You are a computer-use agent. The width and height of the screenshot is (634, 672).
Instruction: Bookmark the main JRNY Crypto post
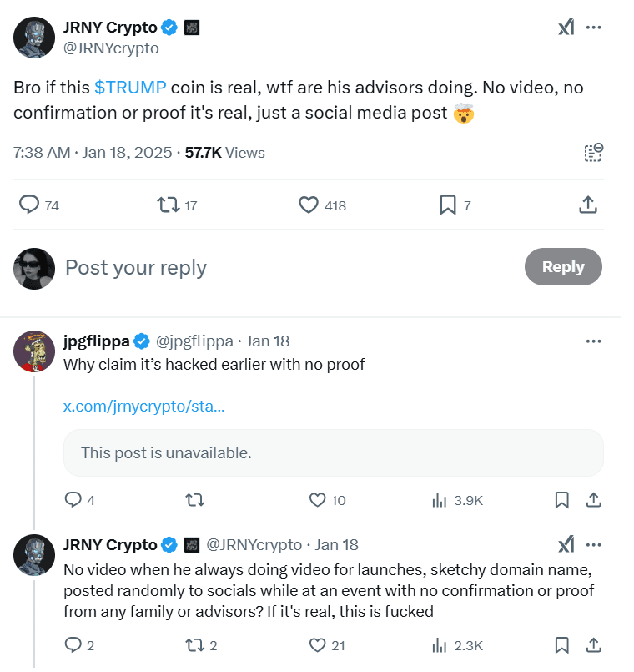pos(447,205)
